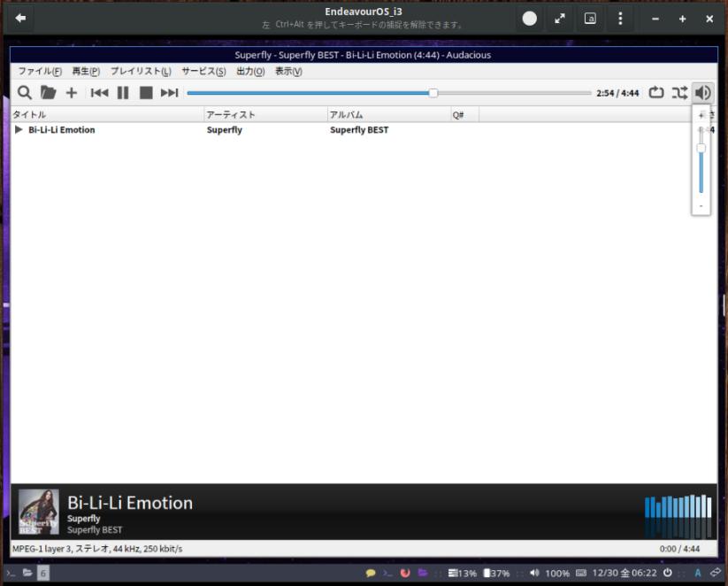The height and width of the screenshot is (586, 728).
Task: Click the MPEG-1 layer 3 status bar text
Action: pyautogui.click(x=97, y=549)
